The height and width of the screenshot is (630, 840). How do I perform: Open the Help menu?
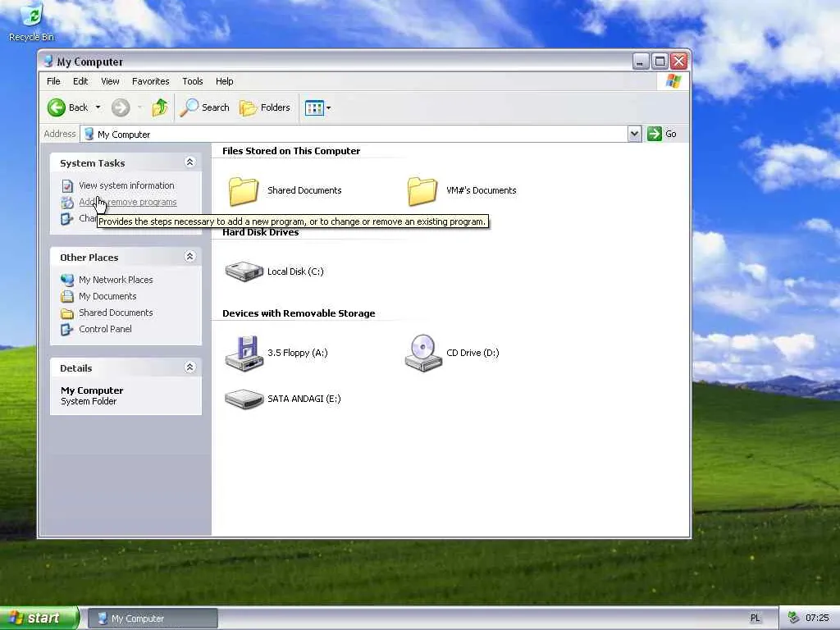coord(225,81)
